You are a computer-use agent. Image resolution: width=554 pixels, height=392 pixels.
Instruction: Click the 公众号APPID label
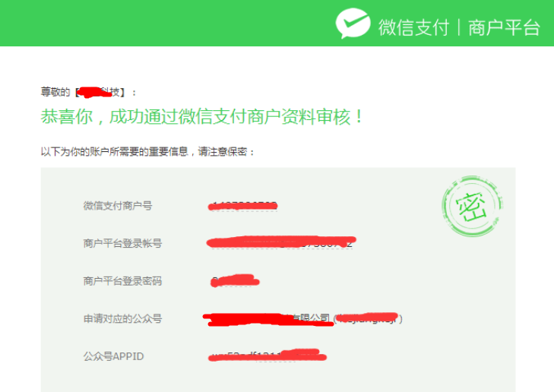[113, 356]
